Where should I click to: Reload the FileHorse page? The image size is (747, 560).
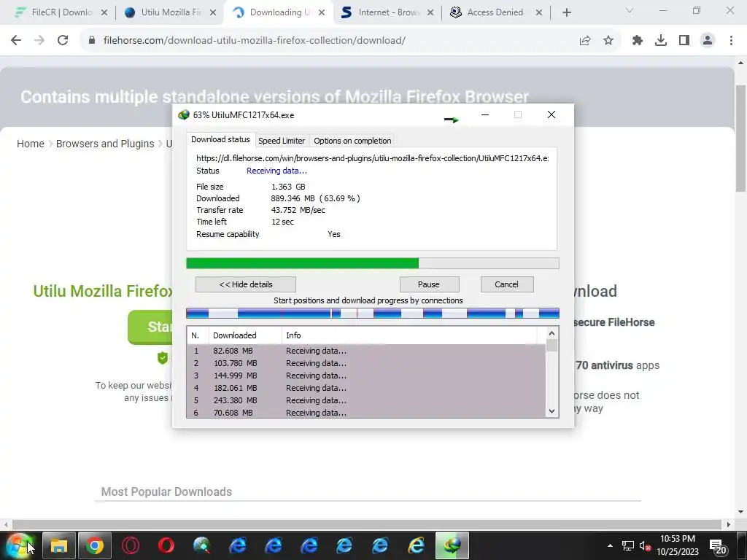click(63, 41)
